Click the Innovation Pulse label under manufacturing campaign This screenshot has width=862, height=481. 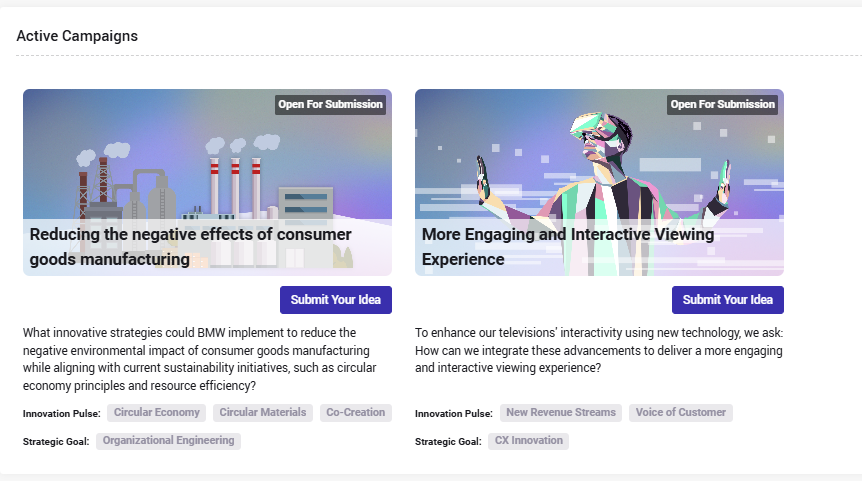point(62,414)
